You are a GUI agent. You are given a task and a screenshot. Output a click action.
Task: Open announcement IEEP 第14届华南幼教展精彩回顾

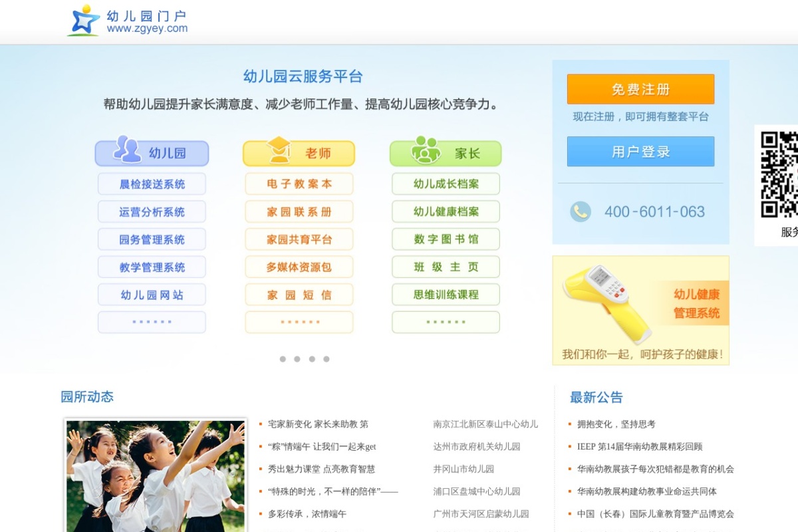pos(640,447)
